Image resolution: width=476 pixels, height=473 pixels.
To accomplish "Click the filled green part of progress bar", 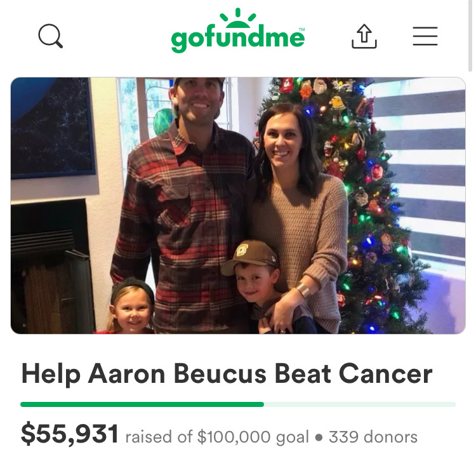I will tap(142, 404).
